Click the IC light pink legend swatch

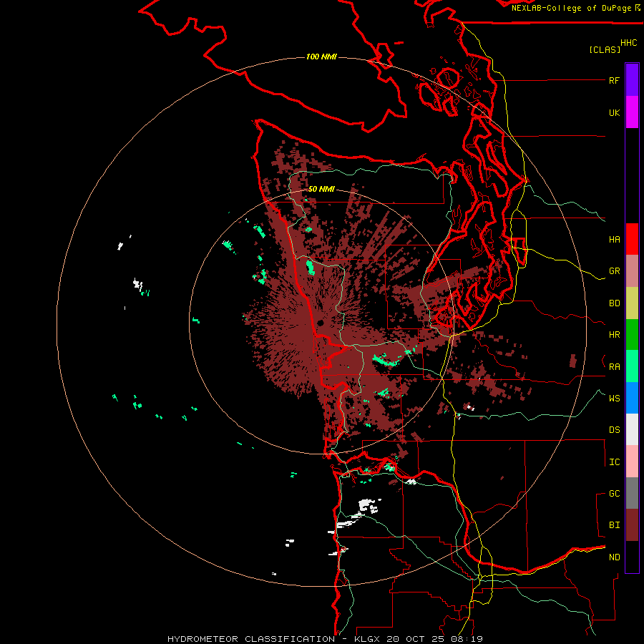tap(632, 462)
